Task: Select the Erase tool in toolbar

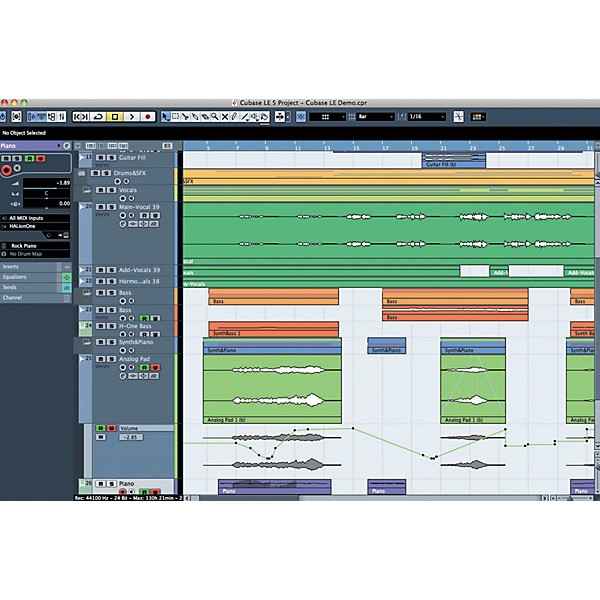Action: (205, 117)
